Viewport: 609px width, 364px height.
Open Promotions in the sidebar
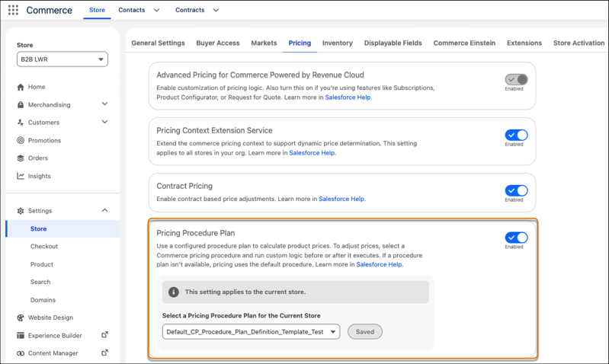click(45, 140)
